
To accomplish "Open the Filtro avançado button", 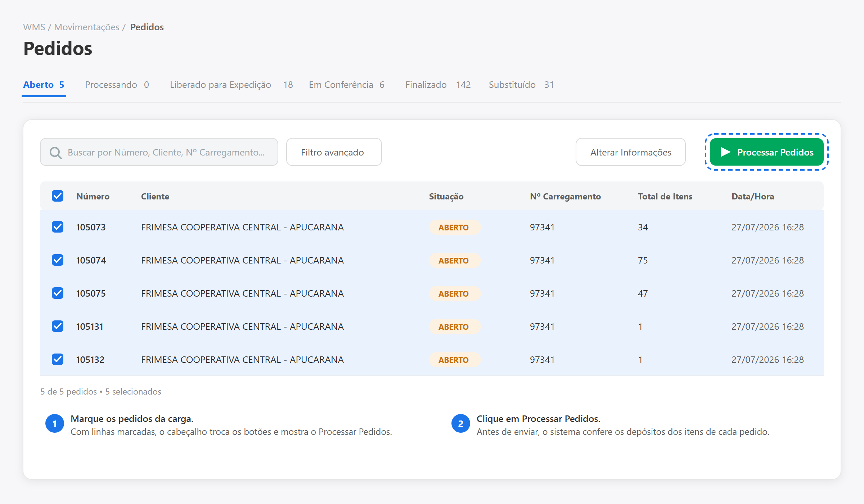I will coord(334,152).
